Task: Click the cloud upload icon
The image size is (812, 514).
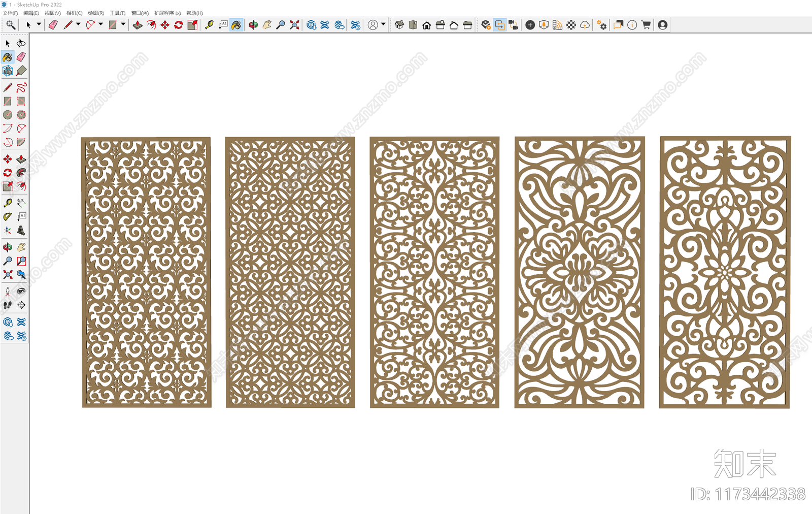Action: pyautogui.click(x=585, y=25)
